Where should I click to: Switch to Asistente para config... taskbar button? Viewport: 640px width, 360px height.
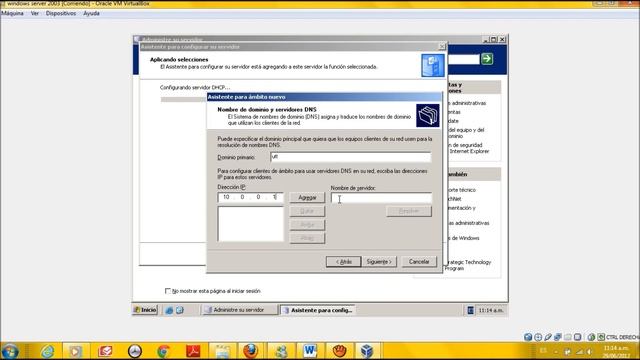[318, 310]
